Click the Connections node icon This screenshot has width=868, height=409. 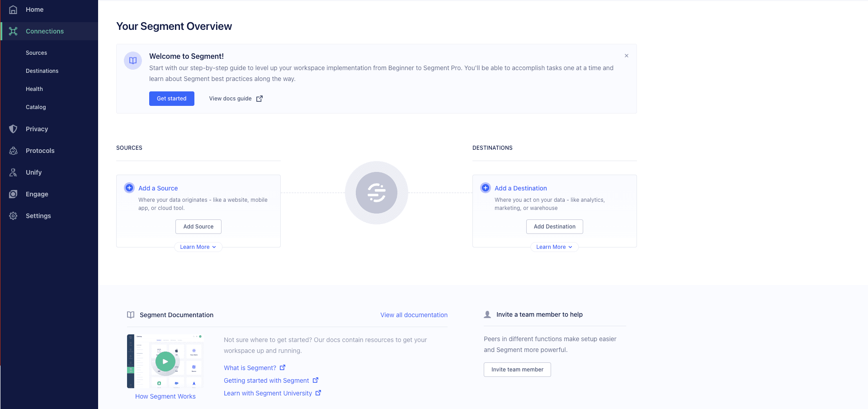13,31
